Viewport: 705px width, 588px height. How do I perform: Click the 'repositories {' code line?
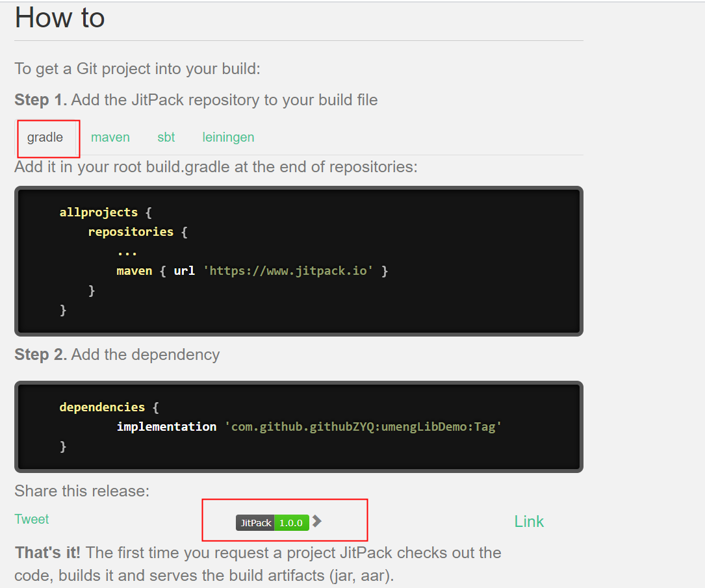tap(138, 232)
